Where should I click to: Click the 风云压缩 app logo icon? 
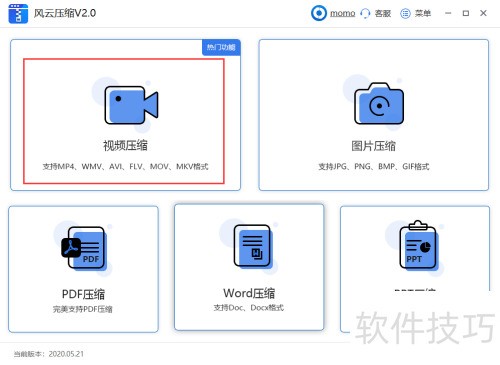[x=18, y=14]
